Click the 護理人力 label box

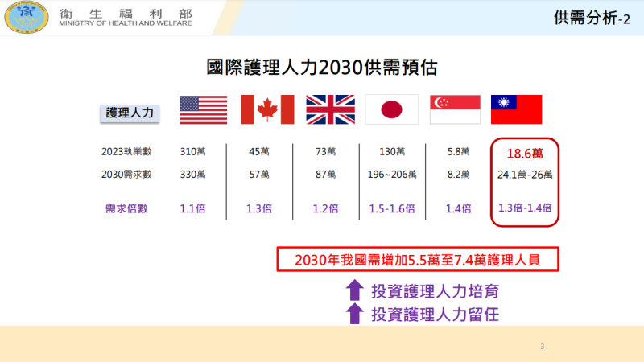point(130,113)
